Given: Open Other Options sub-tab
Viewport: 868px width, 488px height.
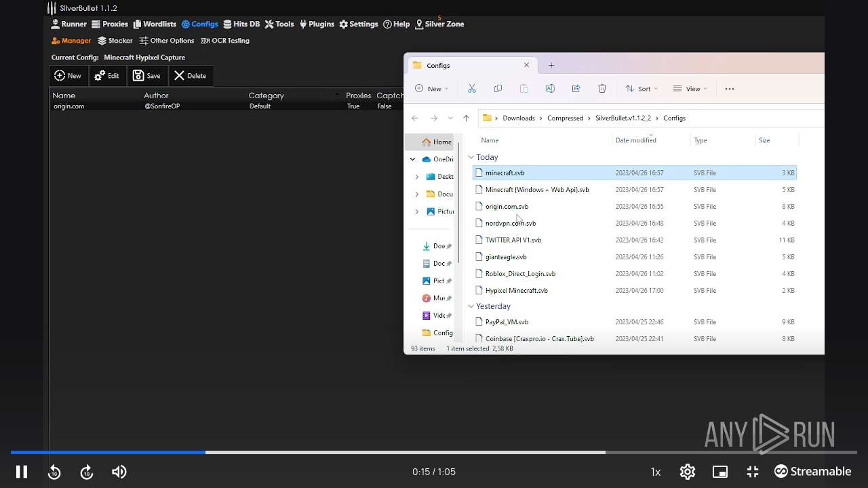Looking at the screenshot, I should point(167,41).
